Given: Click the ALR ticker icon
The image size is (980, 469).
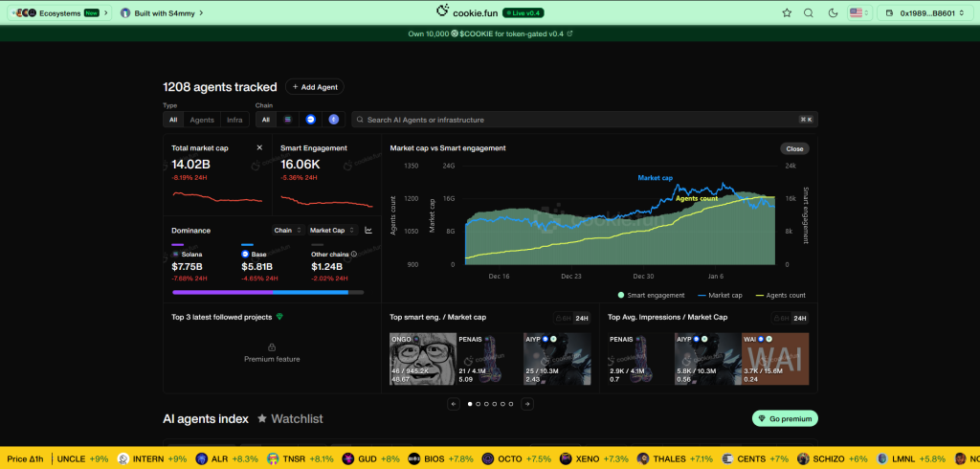Looking at the screenshot, I should click(202, 459).
